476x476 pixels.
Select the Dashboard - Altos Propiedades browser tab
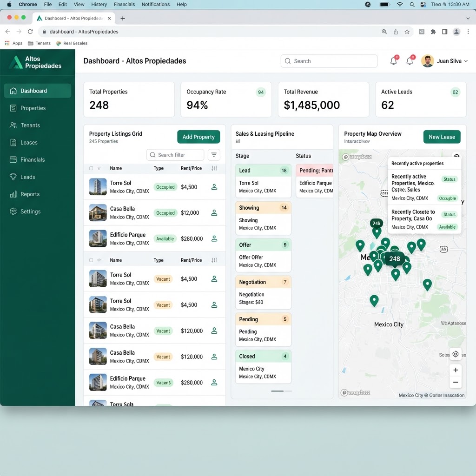tap(74, 18)
